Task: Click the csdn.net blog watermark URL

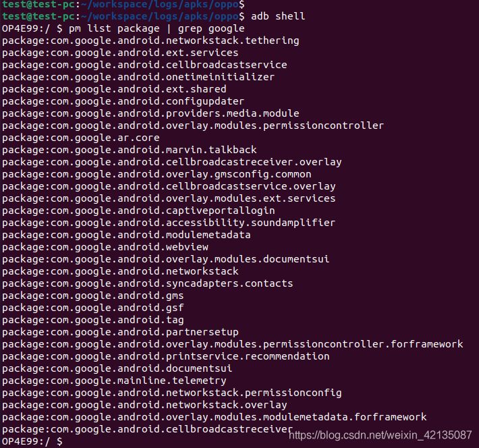Action: point(381,435)
